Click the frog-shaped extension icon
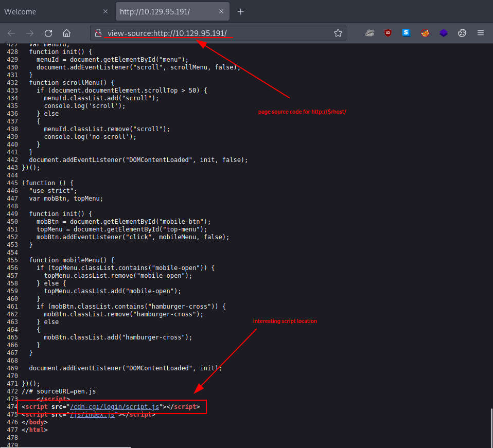Screen dimensions: 493x448 pos(369,32)
